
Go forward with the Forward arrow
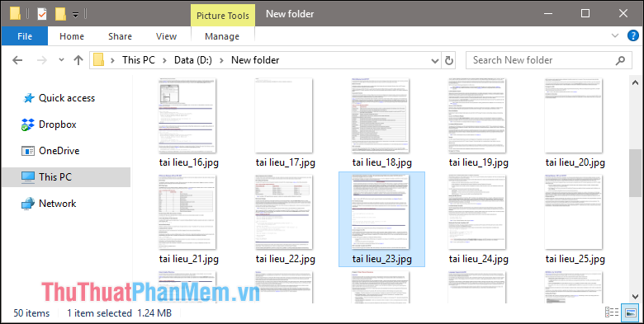click(x=42, y=60)
